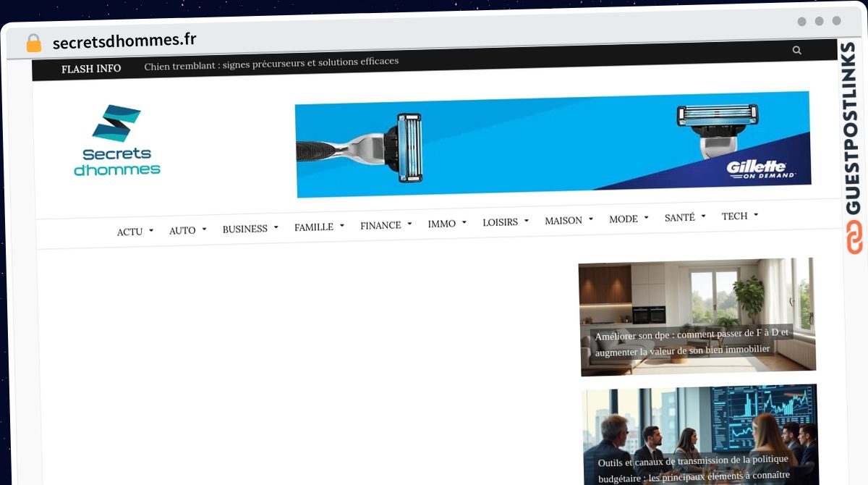Click the secretsdhommes.fr address text
The width and height of the screenshot is (868, 485).
pos(124,40)
